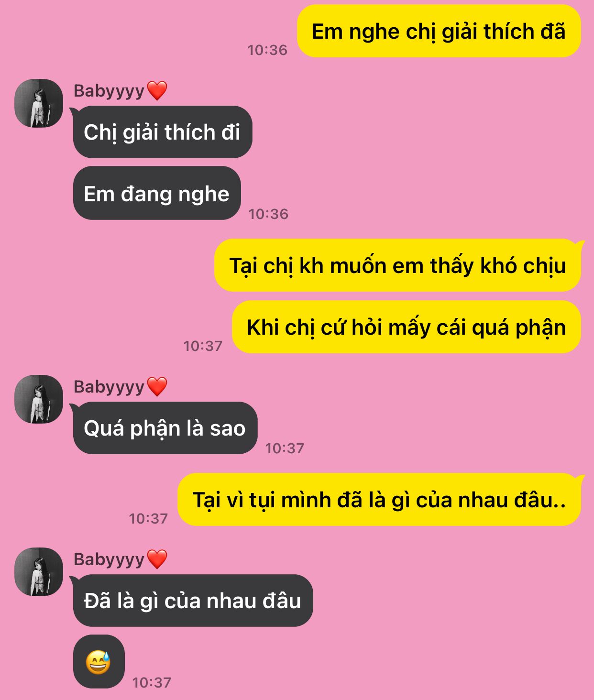Select 'Tại vì tụi mình đã là gì của nhau đâu..' bubble
594x700 pixels.
point(379,500)
